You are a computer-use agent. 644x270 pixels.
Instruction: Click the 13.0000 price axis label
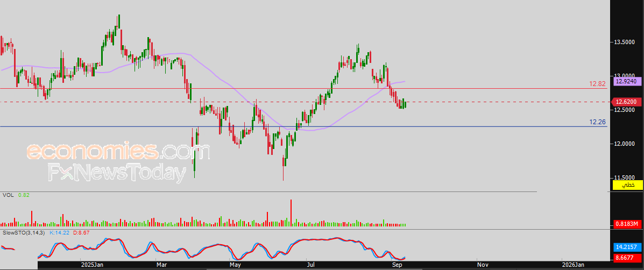click(624, 76)
